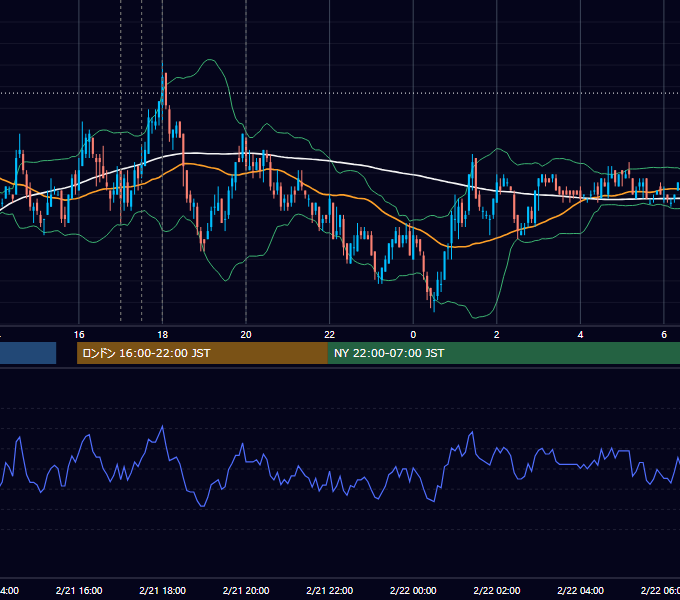The width and height of the screenshot is (680, 600).
Task: Click the 2/22 02:00 date label
Action: point(497,590)
